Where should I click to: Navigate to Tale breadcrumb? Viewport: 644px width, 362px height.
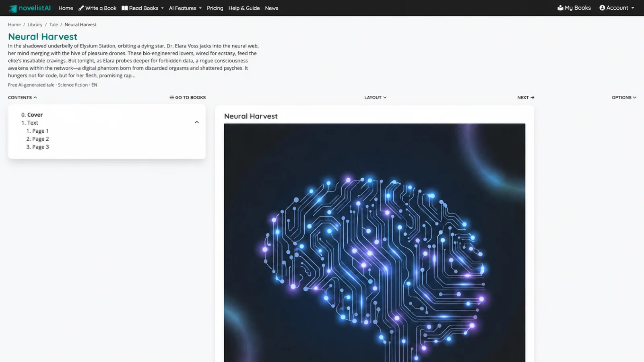tap(54, 25)
